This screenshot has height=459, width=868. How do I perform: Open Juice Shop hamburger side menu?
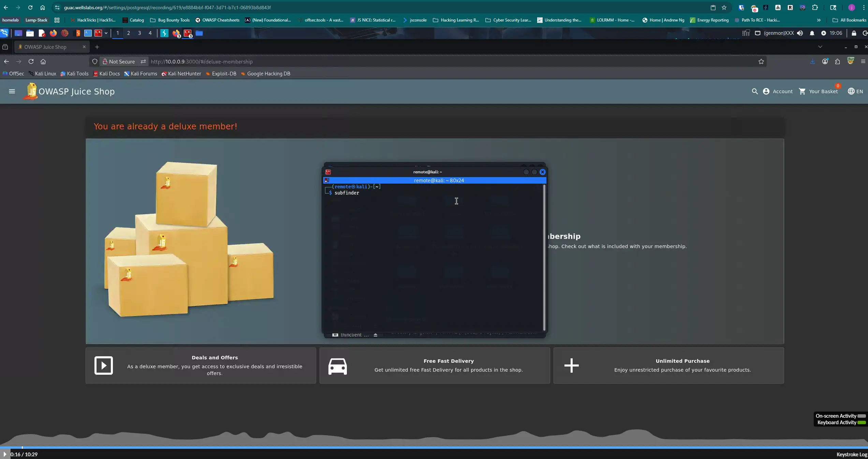tap(12, 91)
